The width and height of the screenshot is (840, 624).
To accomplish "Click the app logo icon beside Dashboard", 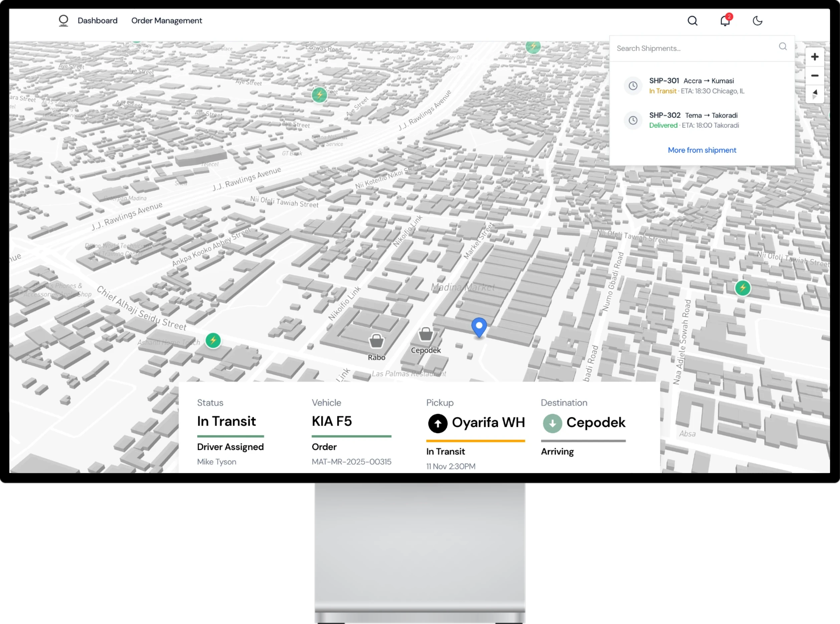I will 63,20.
